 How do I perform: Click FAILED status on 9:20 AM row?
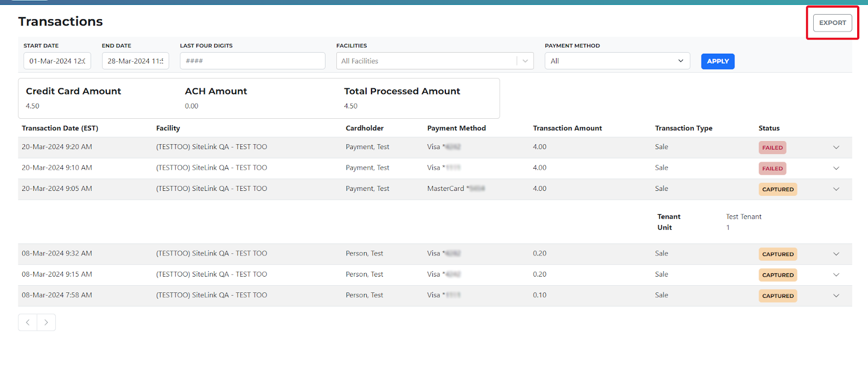pyautogui.click(x=772, y=148)
